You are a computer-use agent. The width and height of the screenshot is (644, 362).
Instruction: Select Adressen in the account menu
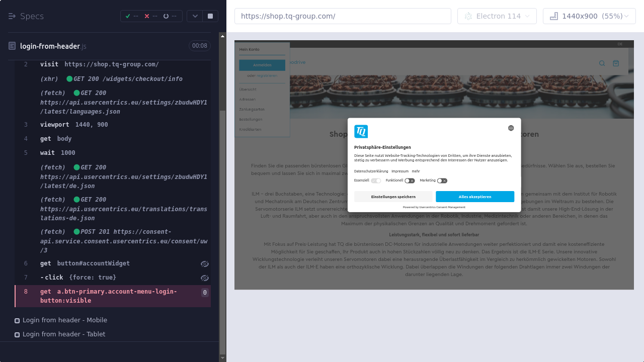[x=248, y=100]
